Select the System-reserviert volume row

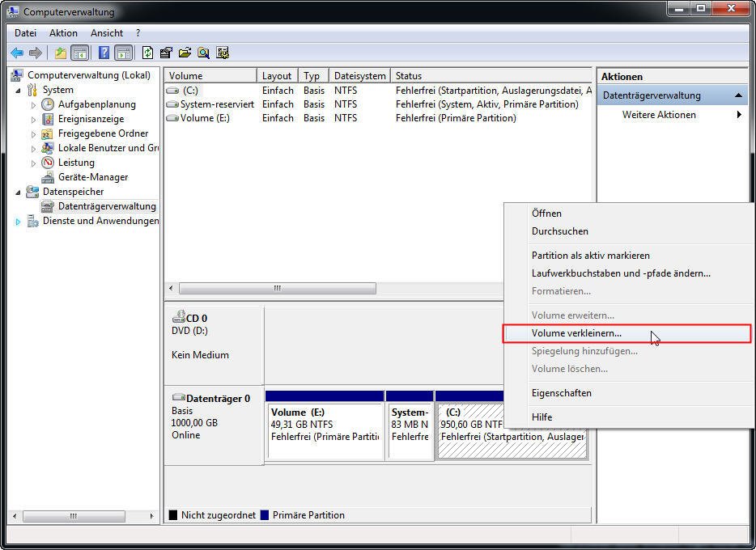point(378,104)
